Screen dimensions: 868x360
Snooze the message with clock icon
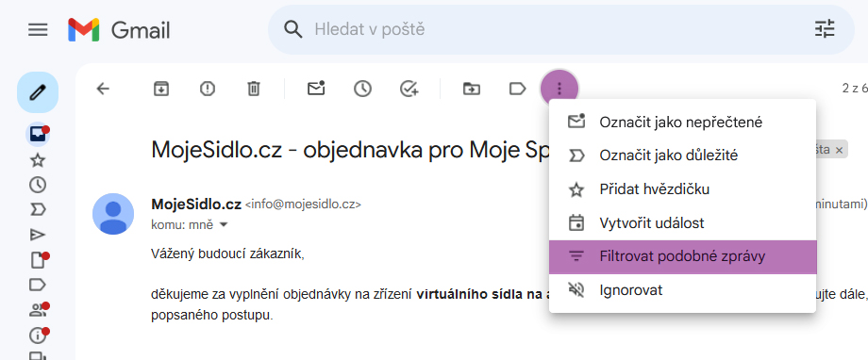tap(362, 89)
